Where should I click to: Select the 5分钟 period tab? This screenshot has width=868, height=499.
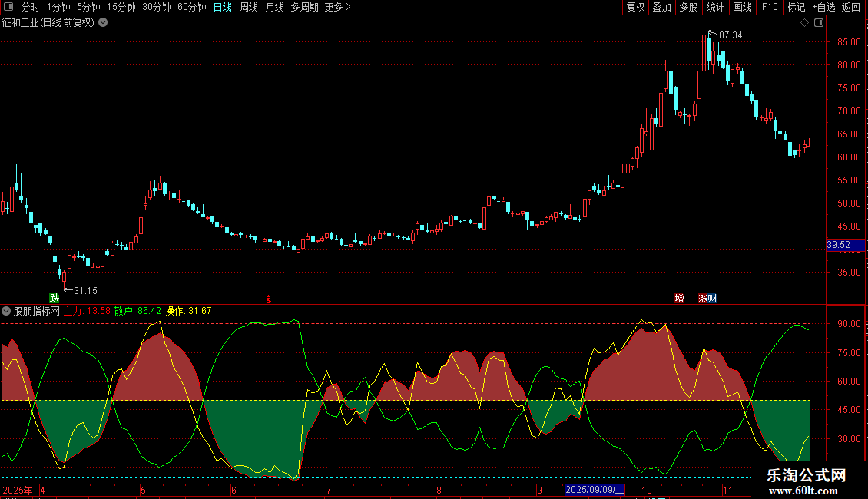pos(88,7)
